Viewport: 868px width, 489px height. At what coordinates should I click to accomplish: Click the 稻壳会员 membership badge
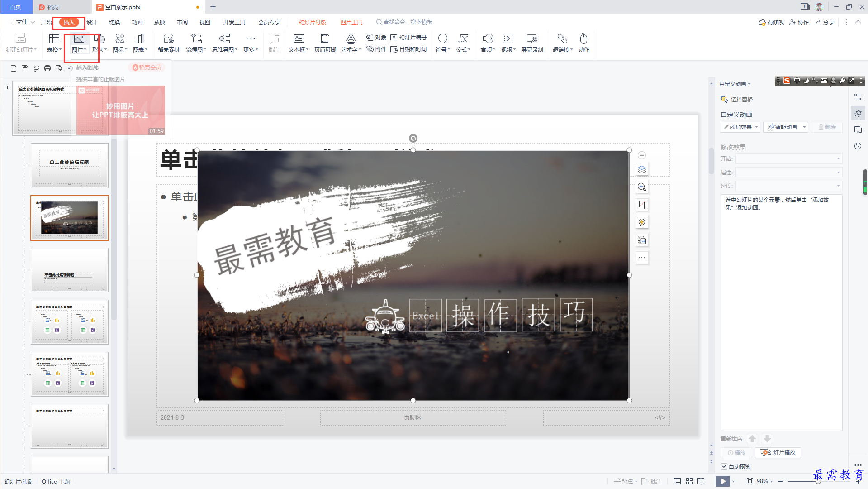[x=147, y=67]
